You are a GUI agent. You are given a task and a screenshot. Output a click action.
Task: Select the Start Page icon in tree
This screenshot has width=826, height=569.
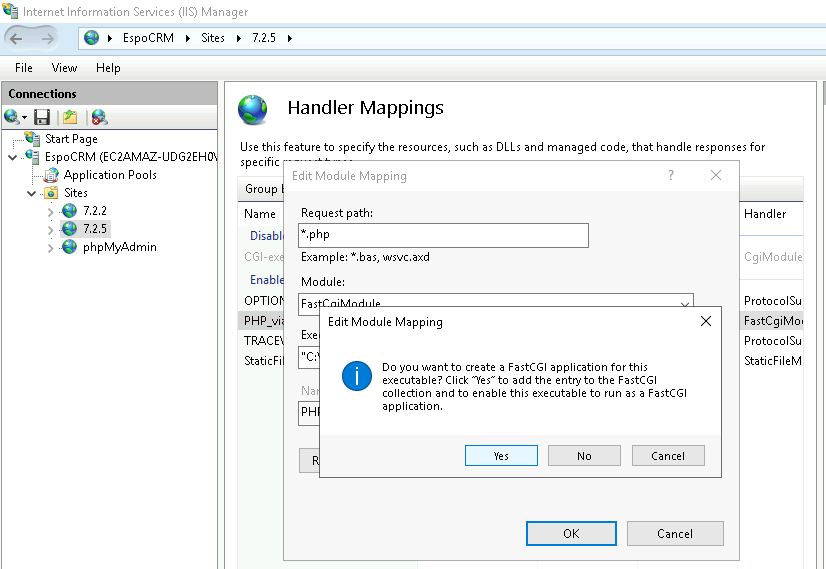coord(32,139)
